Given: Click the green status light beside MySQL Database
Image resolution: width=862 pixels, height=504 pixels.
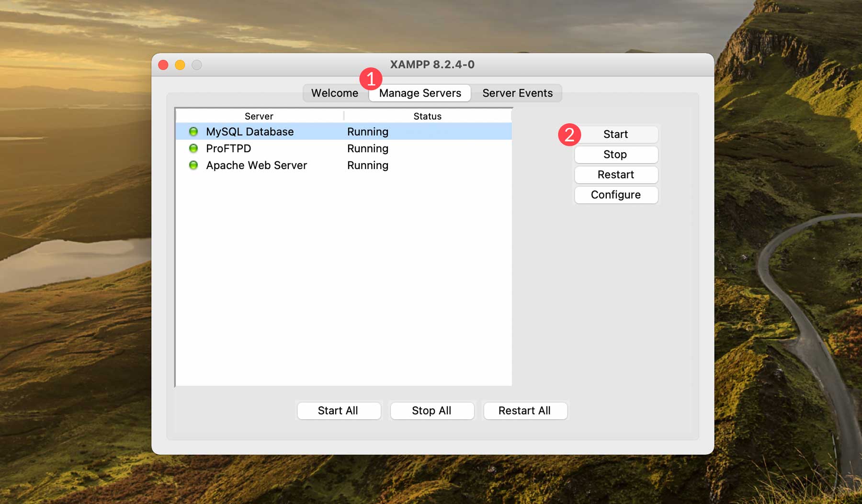Looking at the screenshot, I should coord(193,132).
